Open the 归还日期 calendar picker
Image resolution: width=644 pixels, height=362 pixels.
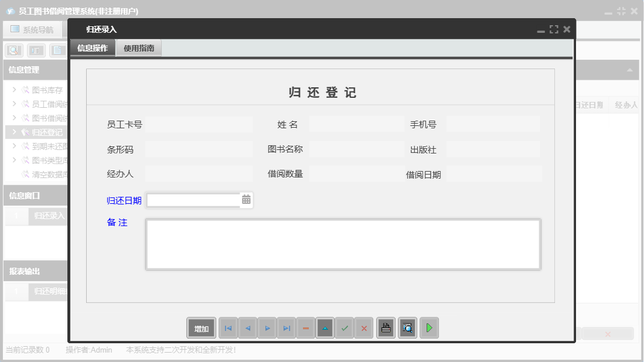pyautogui.click(x=247, y=200)
